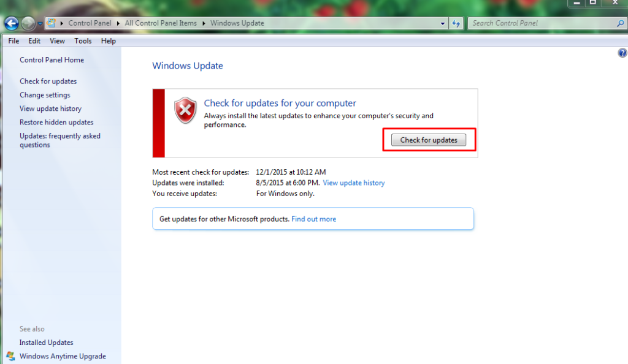Click the Windows Anytime Upgrade logo icon

pos(10,356)
